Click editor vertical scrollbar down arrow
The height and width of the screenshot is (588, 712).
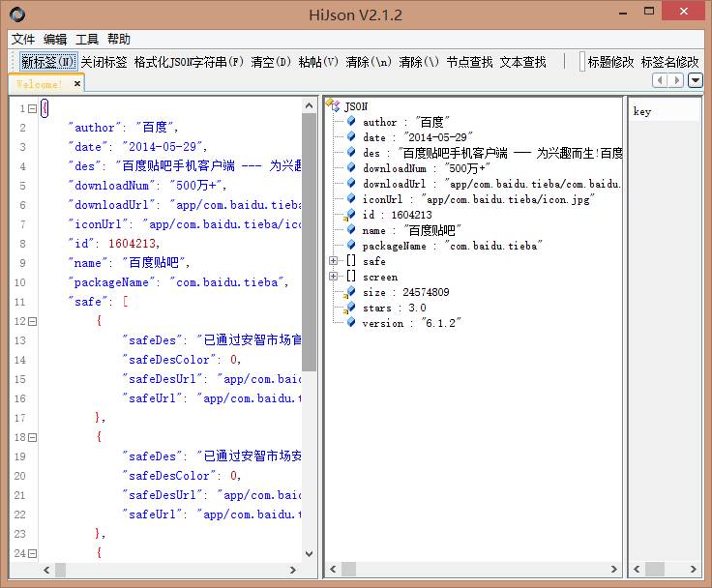[309, 554]
